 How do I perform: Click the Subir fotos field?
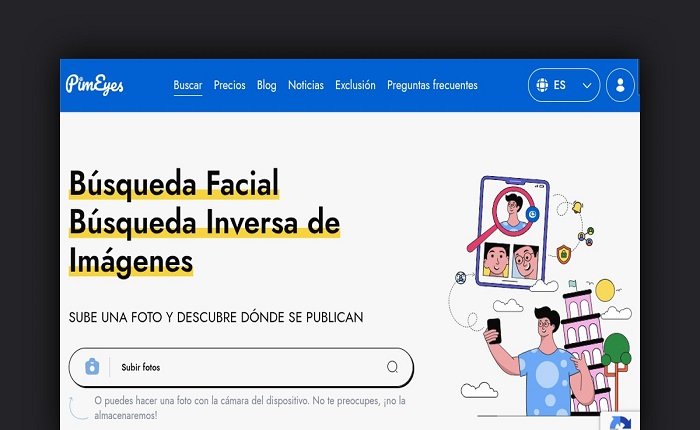[x=241, y=367]
